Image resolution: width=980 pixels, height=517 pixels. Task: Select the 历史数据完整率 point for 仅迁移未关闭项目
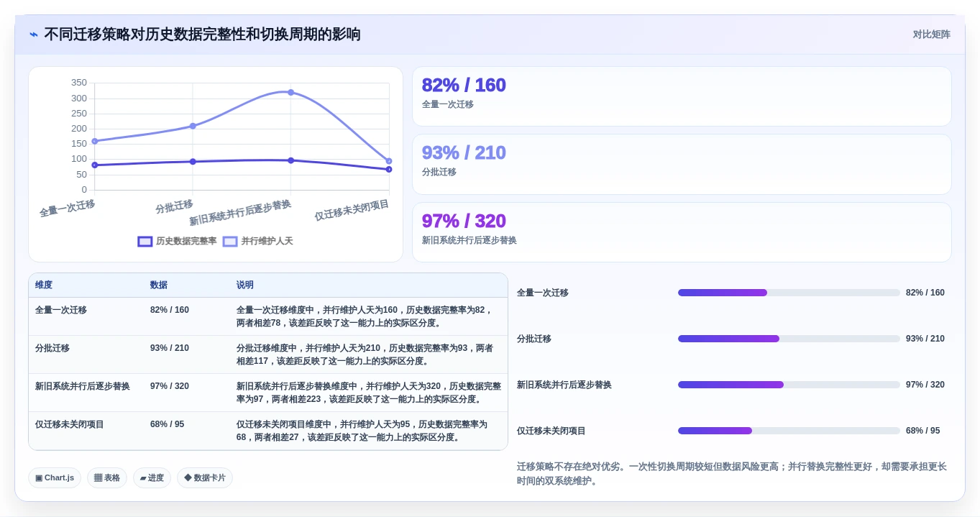(x=389, y=169)
